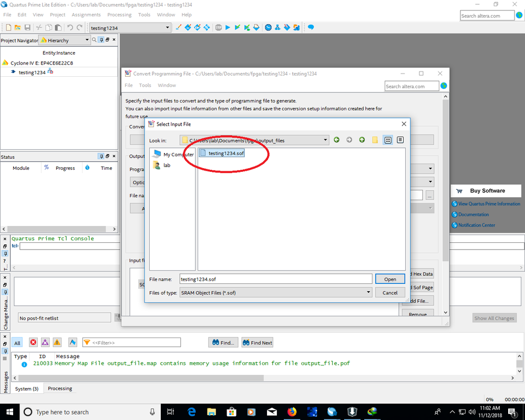The width and height of the screenshot is (525, 420).
Task: Toggle the blue flagged messages filter
Action: coord(73,342)
